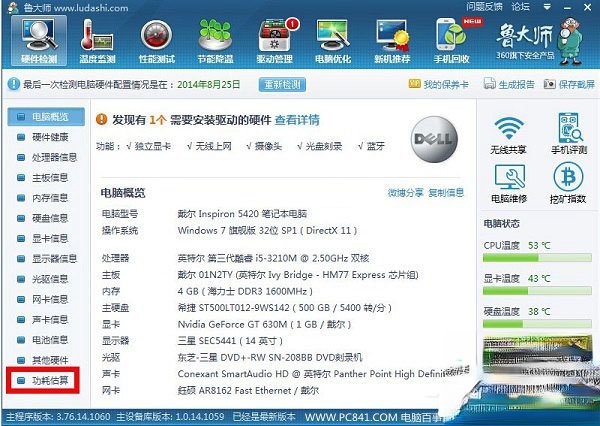Open the 手机回收 phone recycling icon
Viewport: 600px width, 426px height.
[452, 41]
